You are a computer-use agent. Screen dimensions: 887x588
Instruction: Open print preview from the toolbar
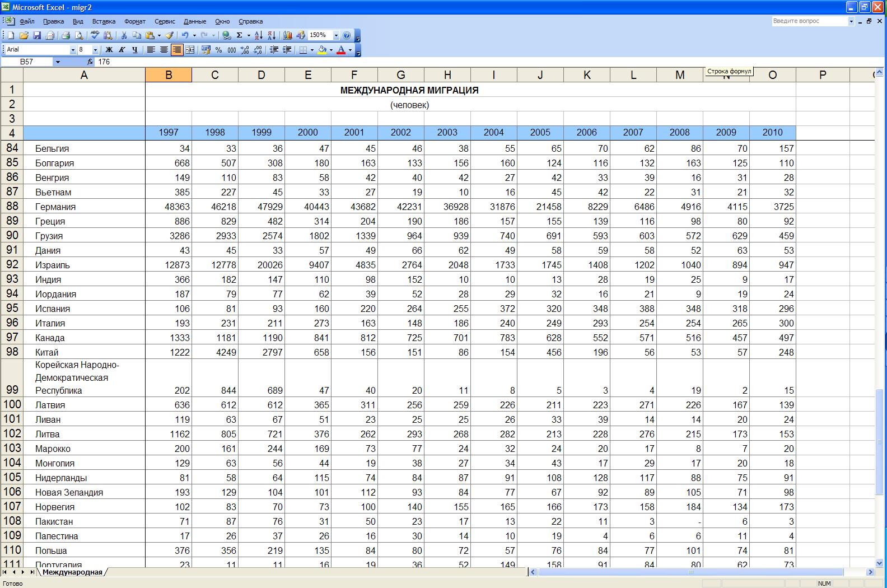click(79, 35)
